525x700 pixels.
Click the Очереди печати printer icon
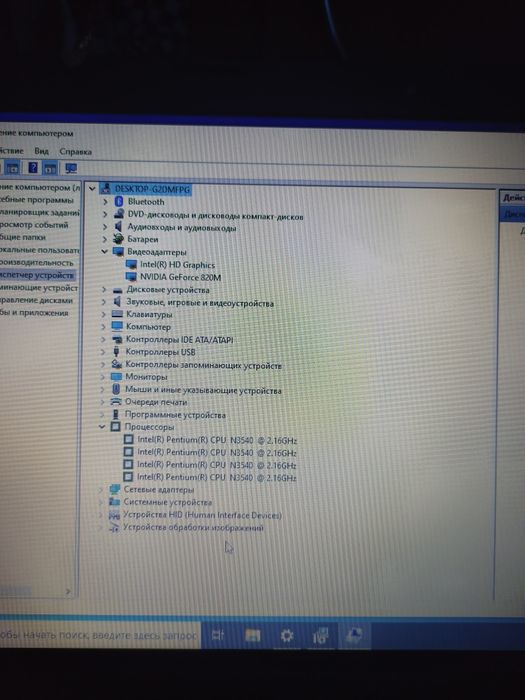click(116, 402)
